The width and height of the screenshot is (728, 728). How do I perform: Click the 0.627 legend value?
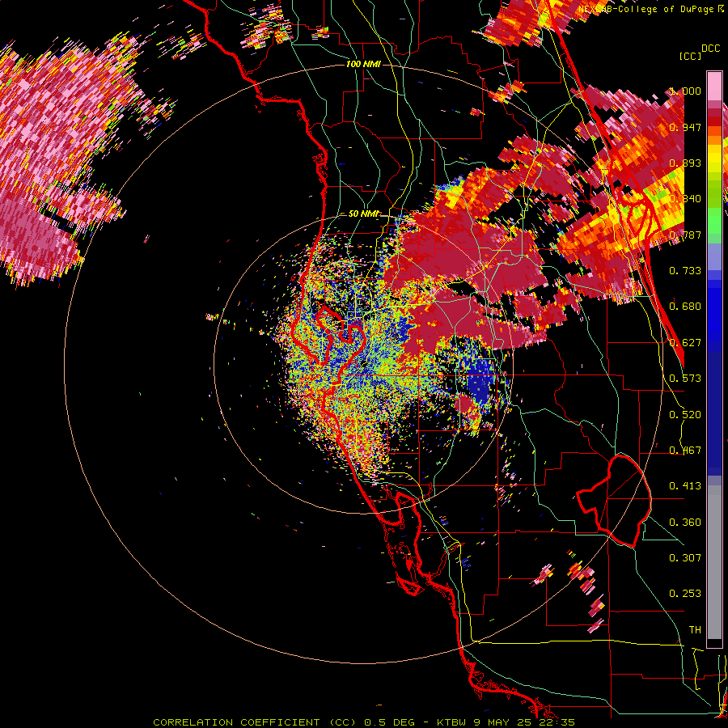point(685,343)
